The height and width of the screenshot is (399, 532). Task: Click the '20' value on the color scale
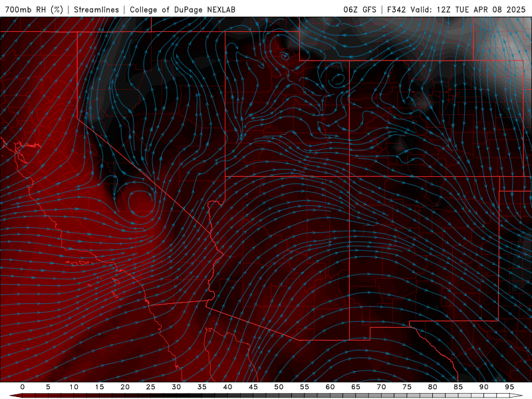point(125,387)
